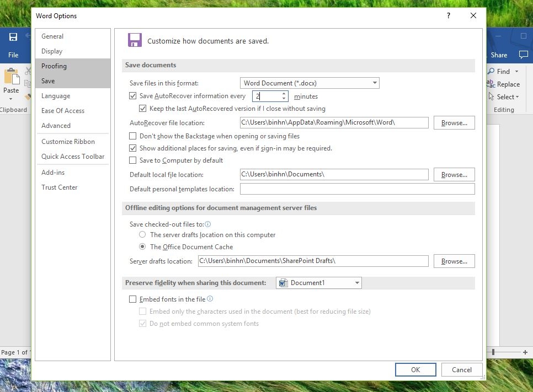The width and height of the screenshot is (533, 392).
Task: Click the AutoRecover minutes input field
Action: click(267, 96)
